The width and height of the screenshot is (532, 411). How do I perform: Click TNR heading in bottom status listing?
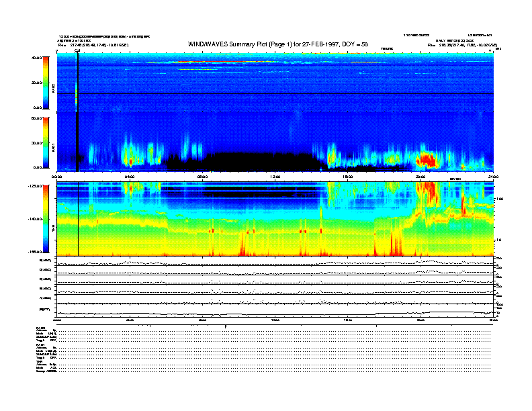(x=40, y=361)
